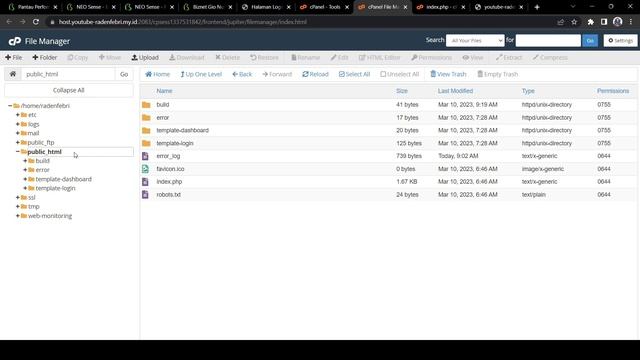Click the blue search Go button
The height and width of the screenshot is (360, 640).
coord(590,40)
